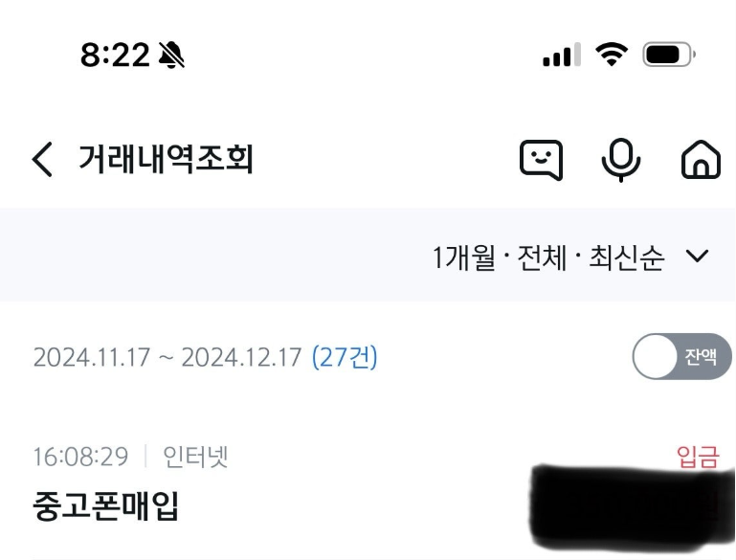The height and width of the screenshot is (560, 736).
Task: Open the 1개월 period filter
Action: 464,257
